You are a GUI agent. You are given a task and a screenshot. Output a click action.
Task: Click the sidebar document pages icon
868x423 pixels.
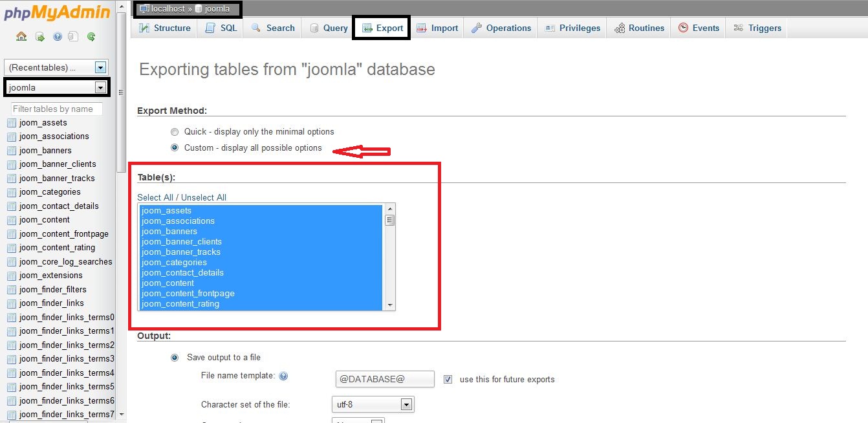(74, 37)
